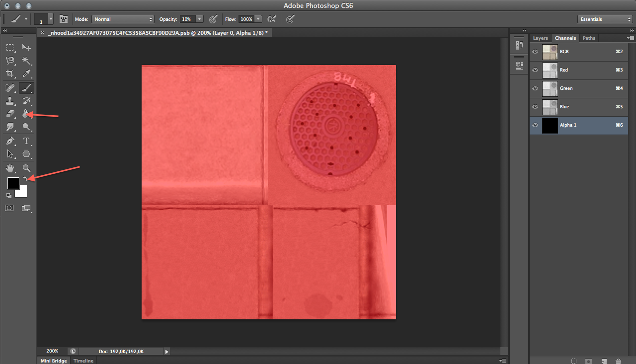Open the Essentials workspace dropdown
The height and width of the screenshot is (364, 636).
coord(605,19)
